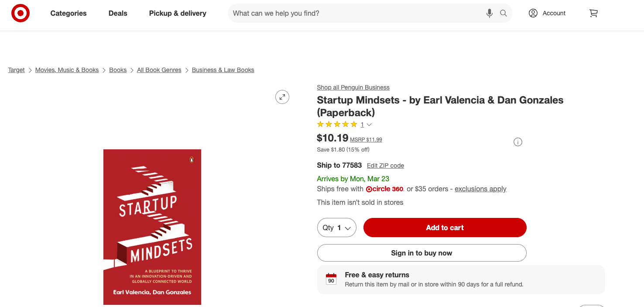Image resolution: width=644 pixels, height=307 pixels.
Task: Click Sign in to buy now
Action: 421,253
